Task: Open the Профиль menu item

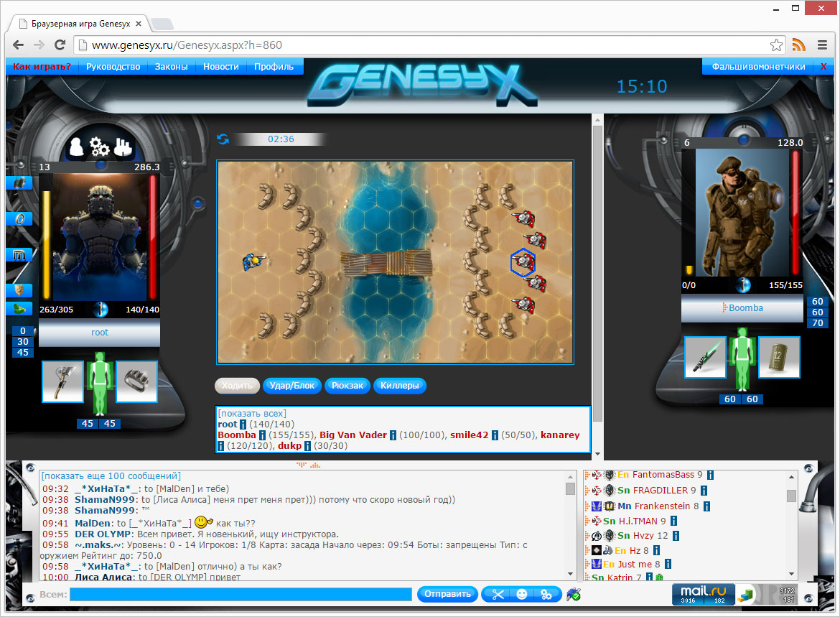Action: pos(274,67)
